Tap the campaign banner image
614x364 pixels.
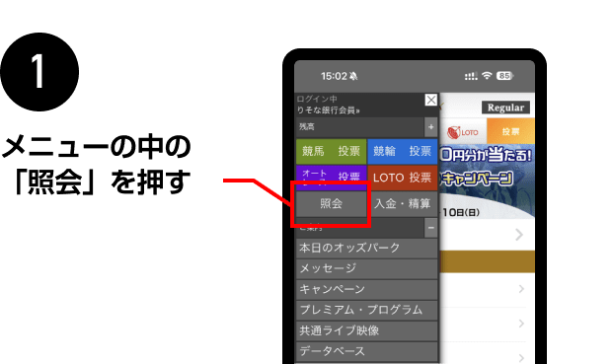(487, 181)
